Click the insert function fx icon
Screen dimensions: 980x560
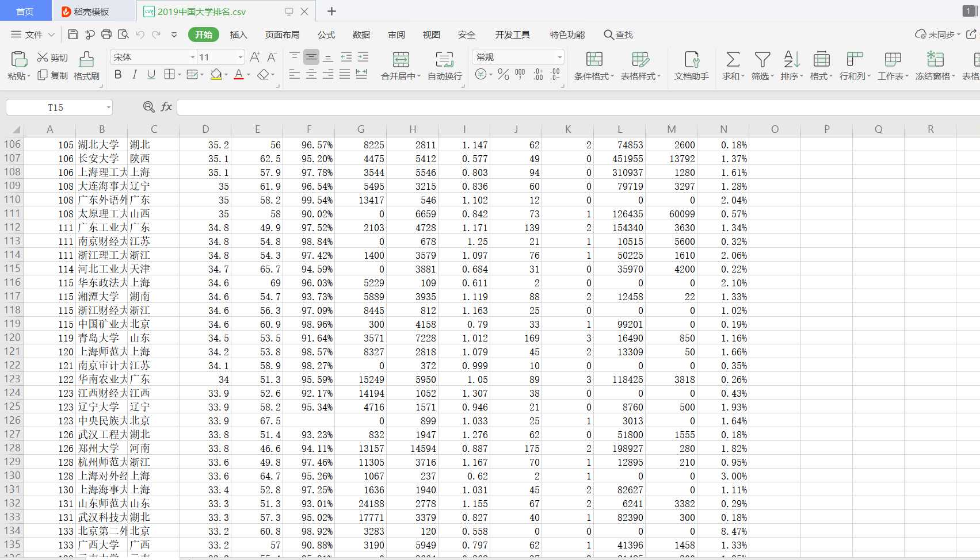coord(166,107)
